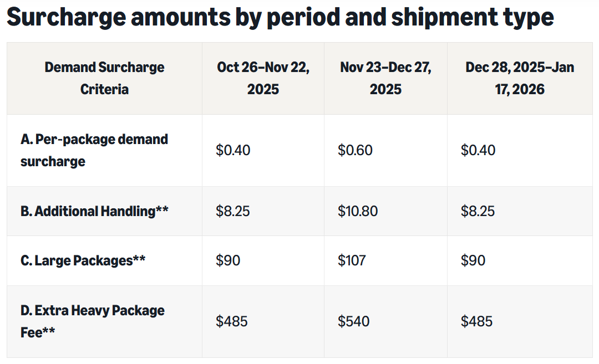
Task: Click the "Dec 28, 2025–Jan 17, 2026" header
Action: tap(520, 78)
